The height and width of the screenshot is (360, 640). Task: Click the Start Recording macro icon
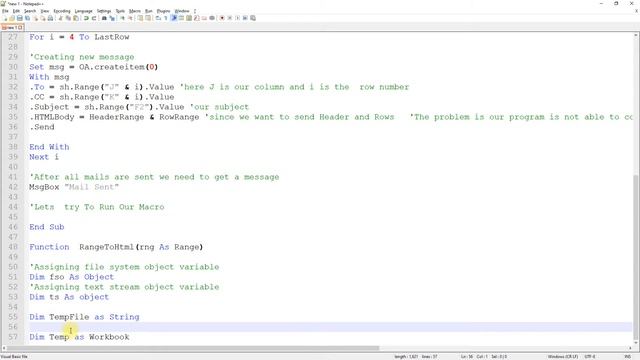(222, 18)
